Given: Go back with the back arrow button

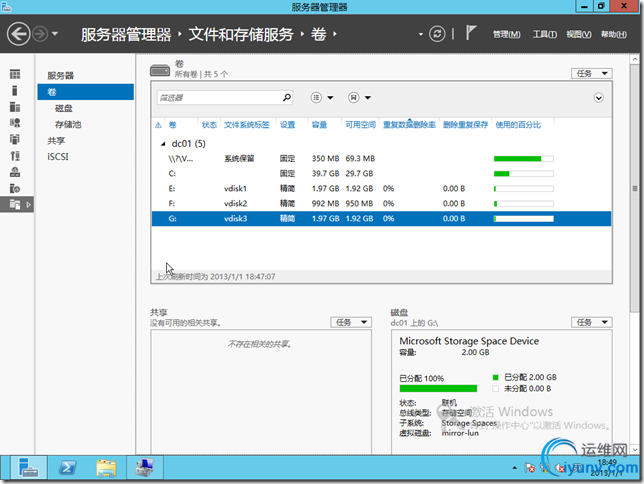Looking at the screenshot, I should tap(18, 34).
